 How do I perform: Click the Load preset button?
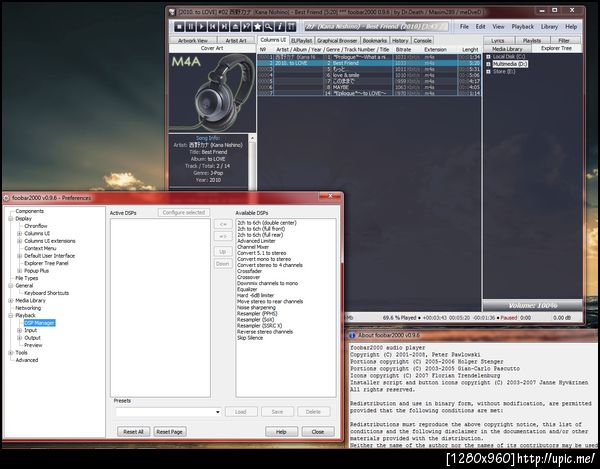[241, 412]
